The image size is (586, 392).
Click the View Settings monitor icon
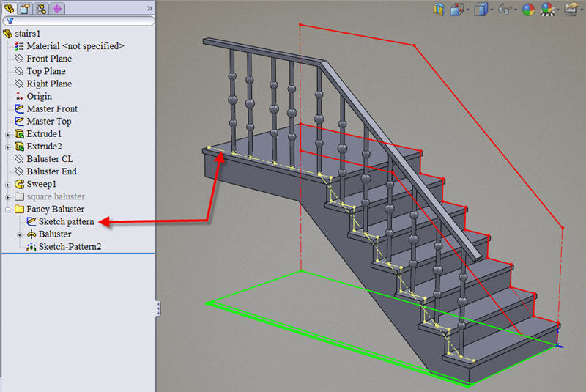tap(571, 10)
